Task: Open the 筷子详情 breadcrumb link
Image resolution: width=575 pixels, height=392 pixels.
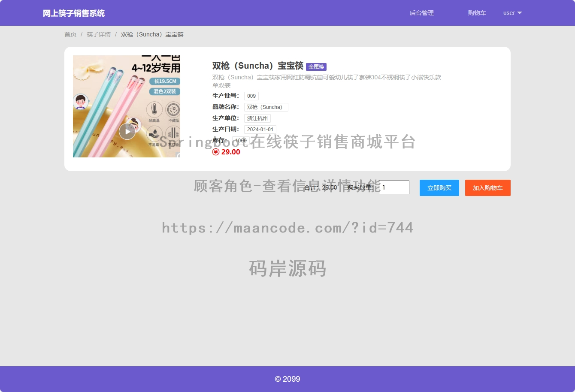Action: (99, 34)
